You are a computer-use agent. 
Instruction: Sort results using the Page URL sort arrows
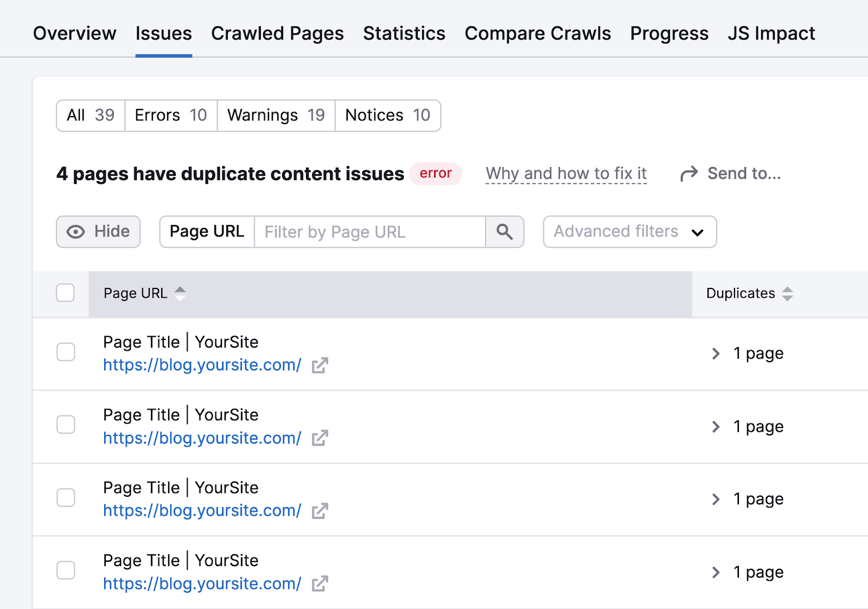[180, 293]
